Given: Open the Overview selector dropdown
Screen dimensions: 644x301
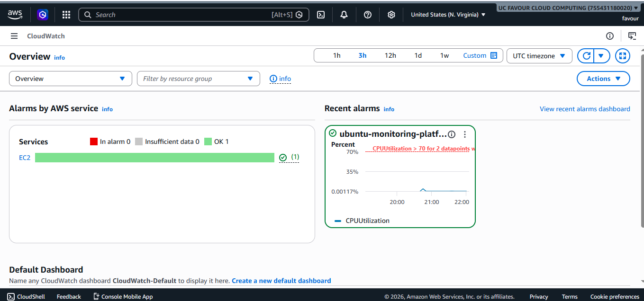Looking at the screenshot, I should (x=71, y=79).
